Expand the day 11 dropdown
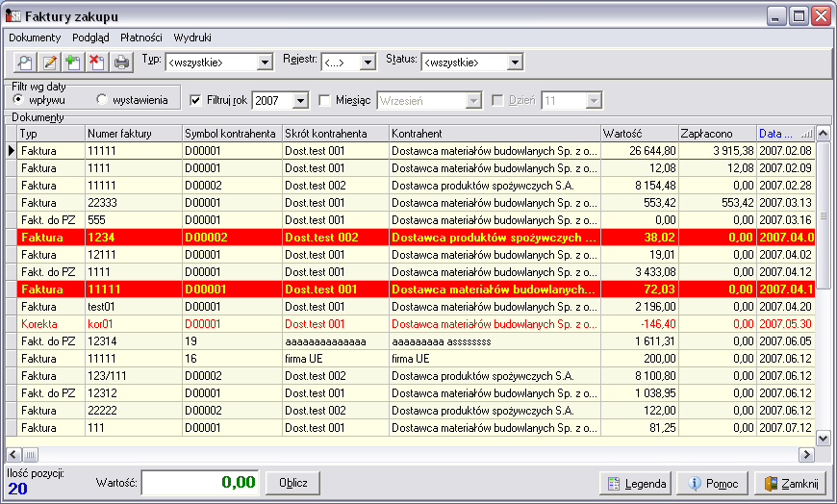837x504 pixels. 594,100
